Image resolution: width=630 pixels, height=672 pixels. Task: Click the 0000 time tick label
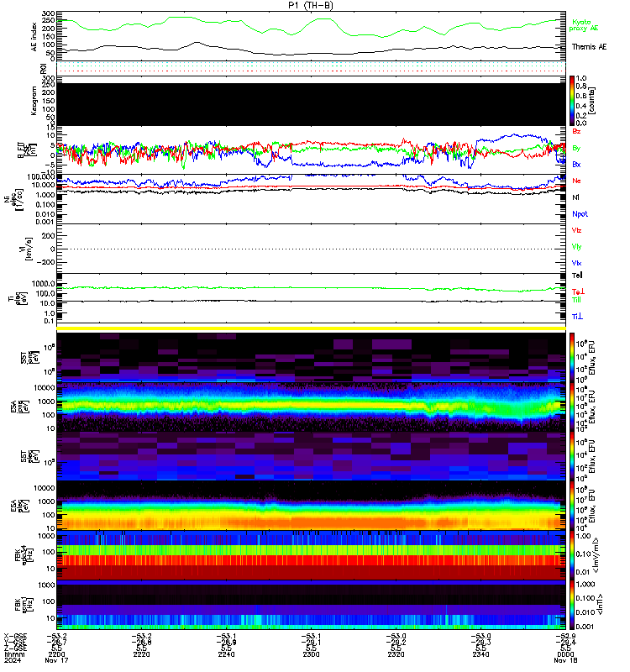[565, 654]
